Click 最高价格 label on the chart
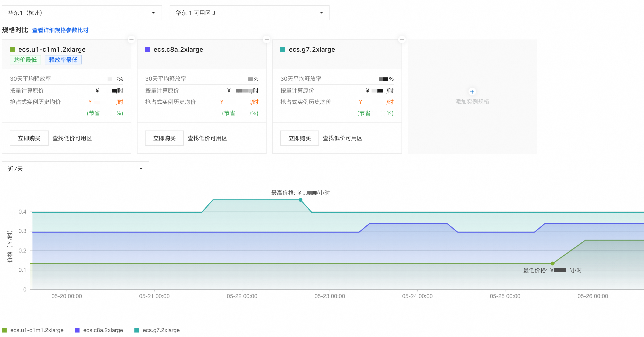Viewport: 644px width, 337px height. (x=300, y=193)
